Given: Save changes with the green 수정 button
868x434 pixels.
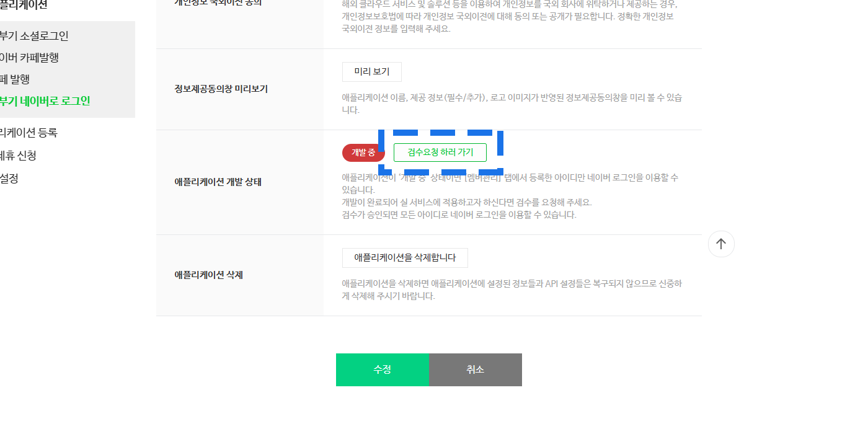Looking at the screenshot, I should click(383, 370).
